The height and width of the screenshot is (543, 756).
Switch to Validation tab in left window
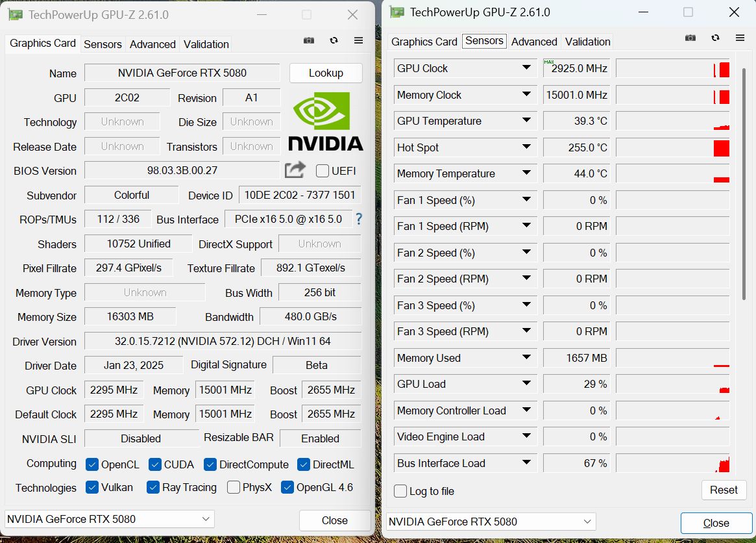(x=206, y=44)
